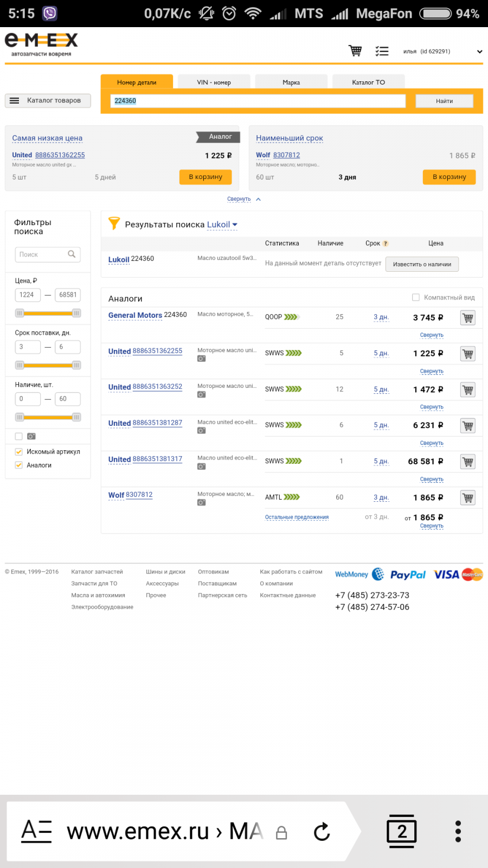
Task: Click the delivery time slider maximum handle
Action: (x=76, y=365)
